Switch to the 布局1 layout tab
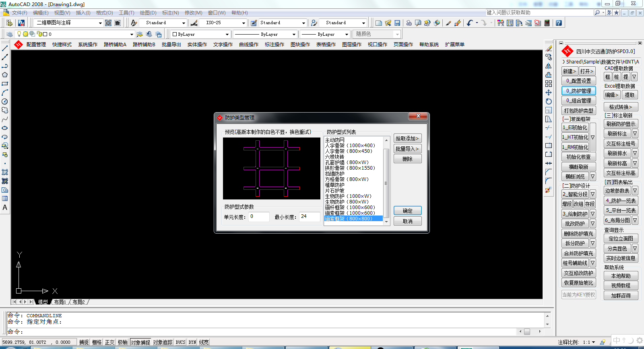This screenshot has height=349, width=644. tap(60, 302)
